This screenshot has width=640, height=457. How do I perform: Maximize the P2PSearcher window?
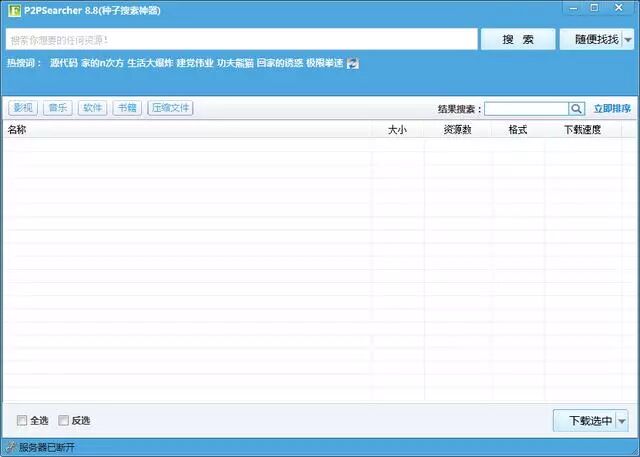click(594, 8)
